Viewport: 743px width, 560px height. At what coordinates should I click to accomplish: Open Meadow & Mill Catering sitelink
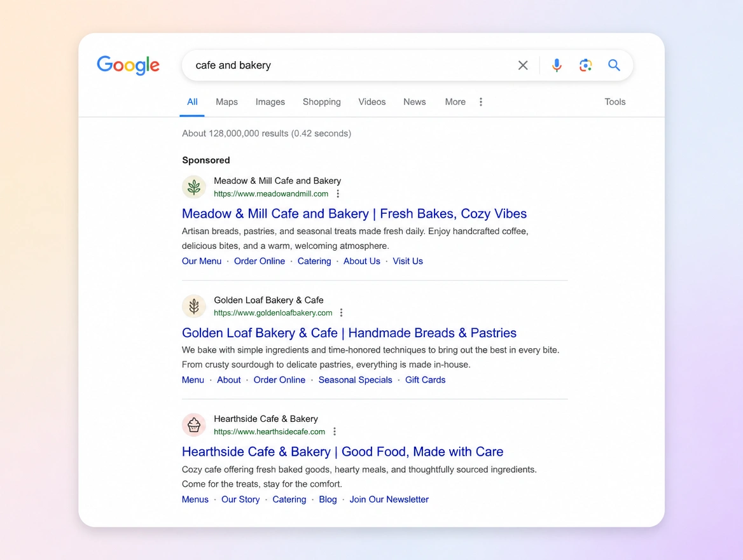point(314,262)
